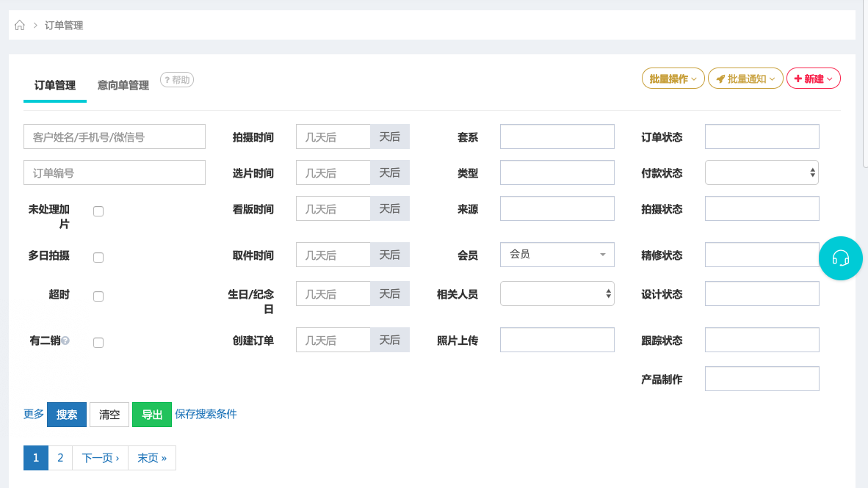Click the home icon in the breadcrumb
This screenshot has width=868, height=488.
point(19,24)
